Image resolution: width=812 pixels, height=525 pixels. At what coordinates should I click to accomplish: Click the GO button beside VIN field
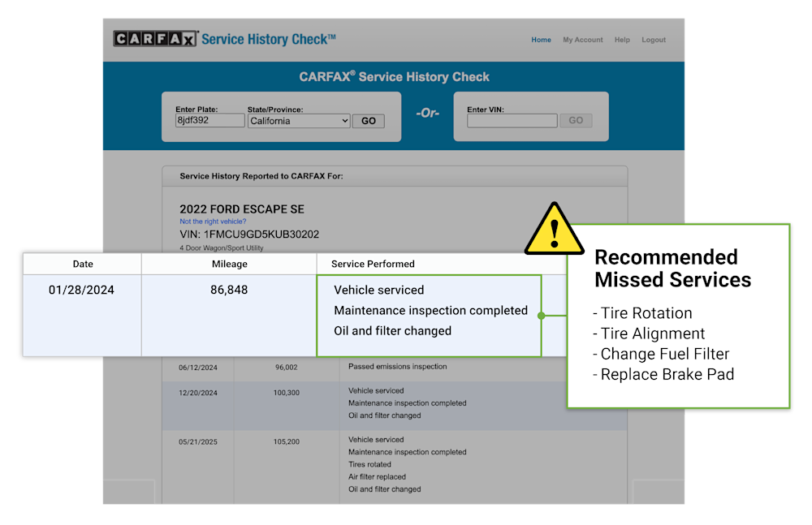coord(576,121)
